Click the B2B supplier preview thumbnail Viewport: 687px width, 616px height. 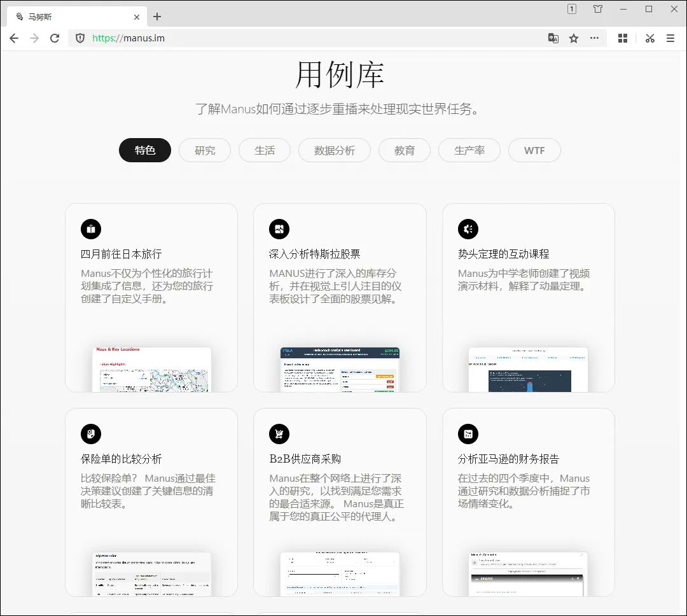coord(340,575)
